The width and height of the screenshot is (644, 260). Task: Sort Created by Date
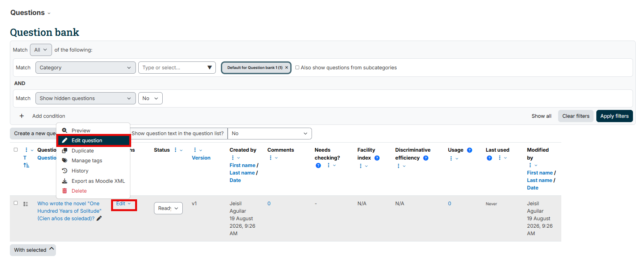pyautogui.click(x=235, y=180)
